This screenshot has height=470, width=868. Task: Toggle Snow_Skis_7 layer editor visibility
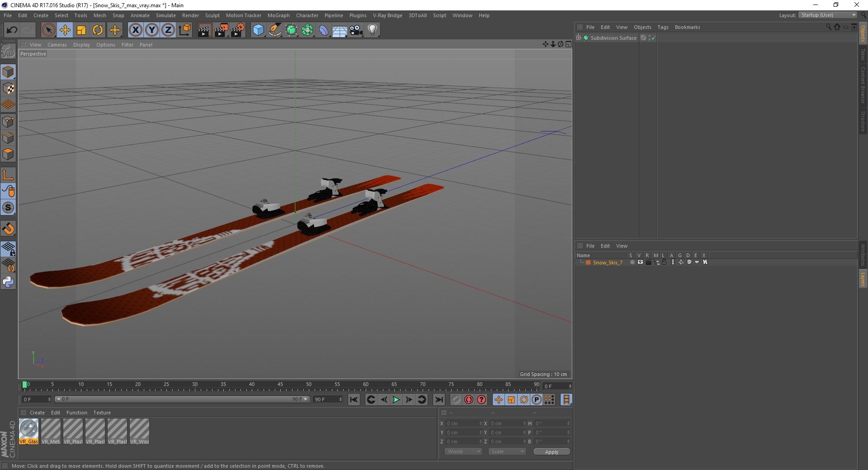click(640, 262)
